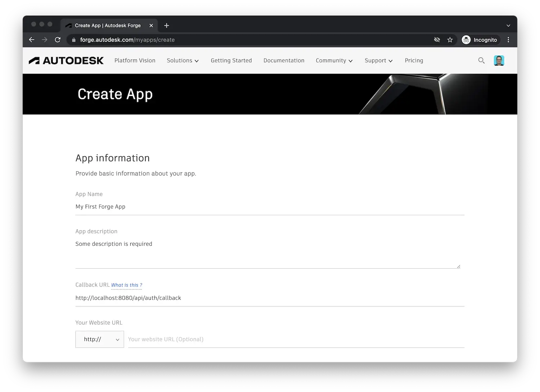Click into the App description textarea

268,253
